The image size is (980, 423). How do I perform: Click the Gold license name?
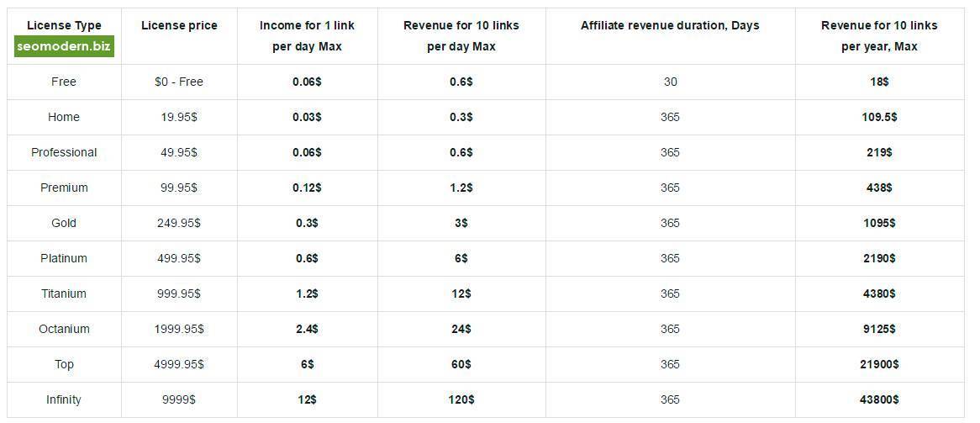[64, 223]
